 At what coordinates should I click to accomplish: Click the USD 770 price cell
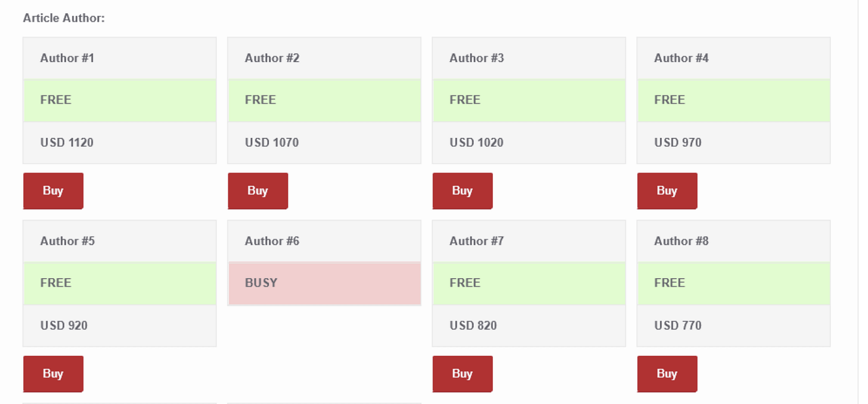[x=734, y=326]
